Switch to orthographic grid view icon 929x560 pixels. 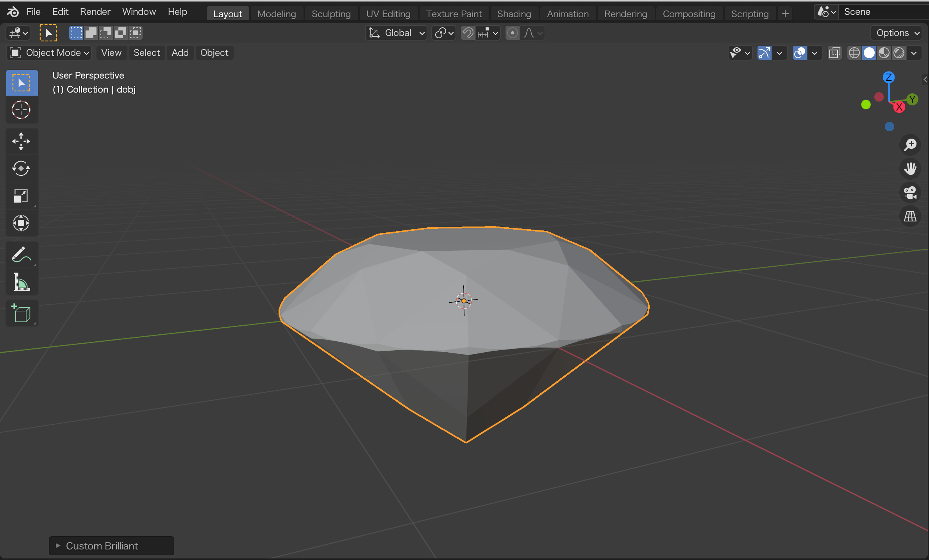(910, 216)
